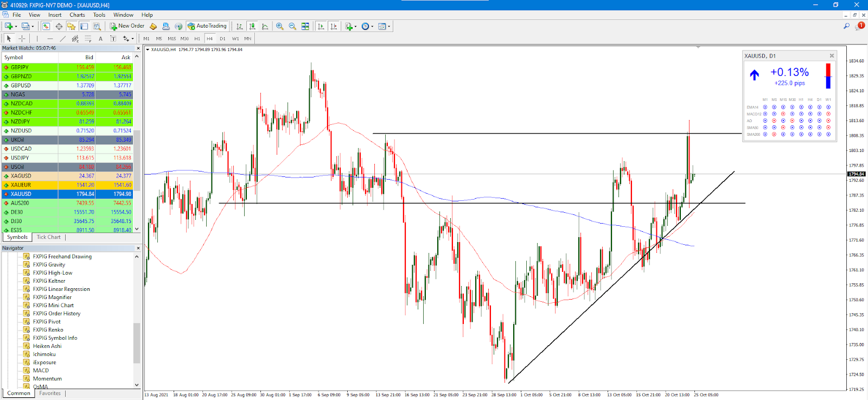Select GBPJPY row in Market Watch
This screenshot has width=868, height=400.
point(67,67)
